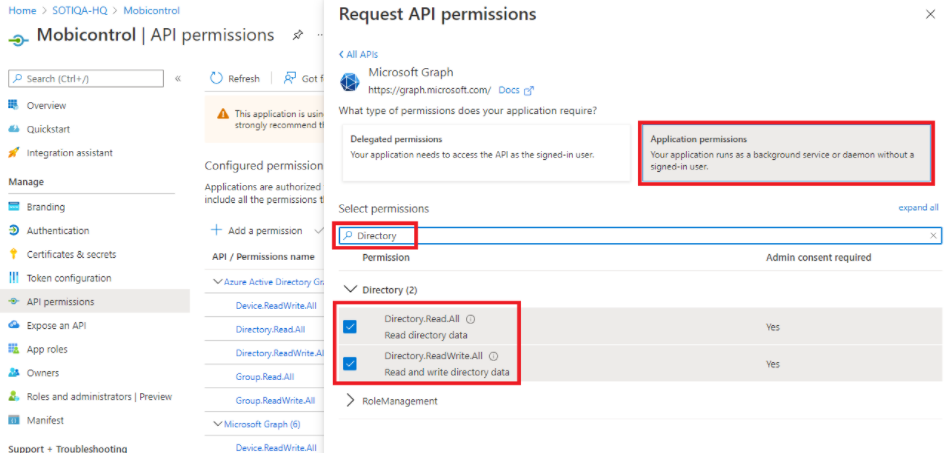Click the All APIs back link

[359, 54]
